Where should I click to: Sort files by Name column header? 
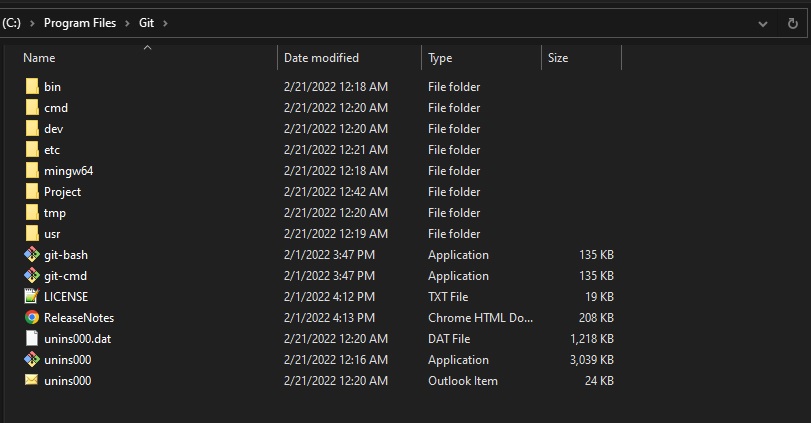pyautogui.click(x=40, y=58)
